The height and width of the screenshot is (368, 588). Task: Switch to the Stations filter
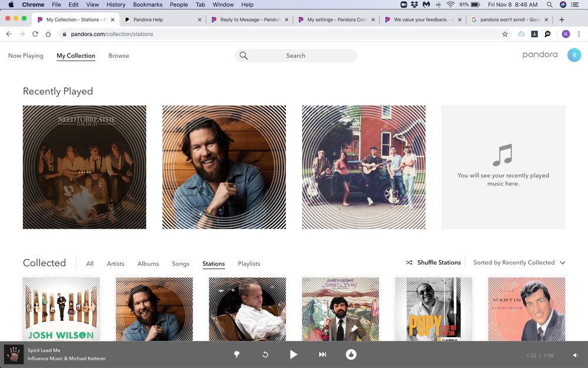pos(213,264)
